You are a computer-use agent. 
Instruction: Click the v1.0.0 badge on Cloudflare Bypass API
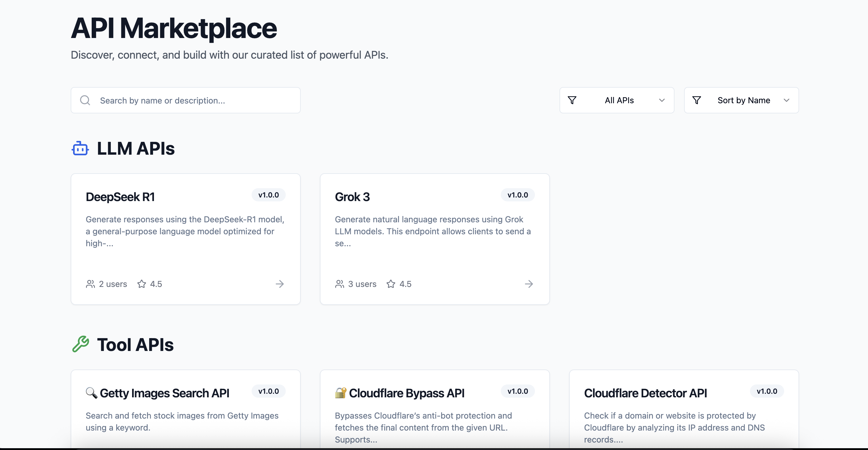[518, 391]
